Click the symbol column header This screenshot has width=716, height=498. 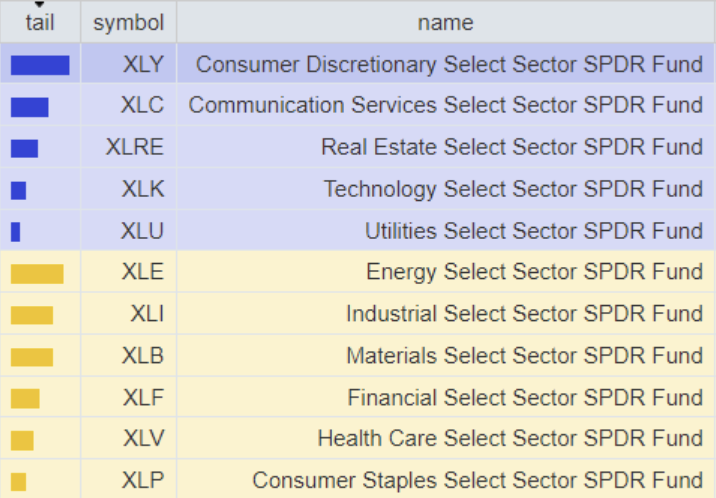coord(128,22)
